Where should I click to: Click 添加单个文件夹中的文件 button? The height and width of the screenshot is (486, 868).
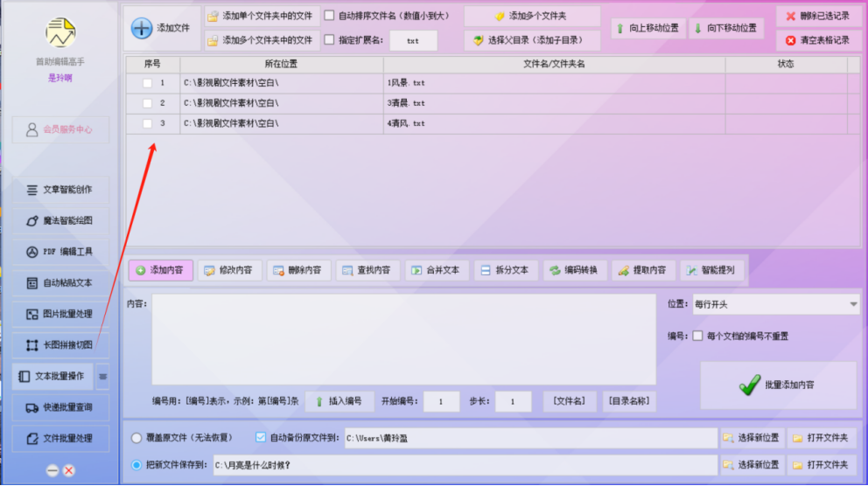[262, 16]
